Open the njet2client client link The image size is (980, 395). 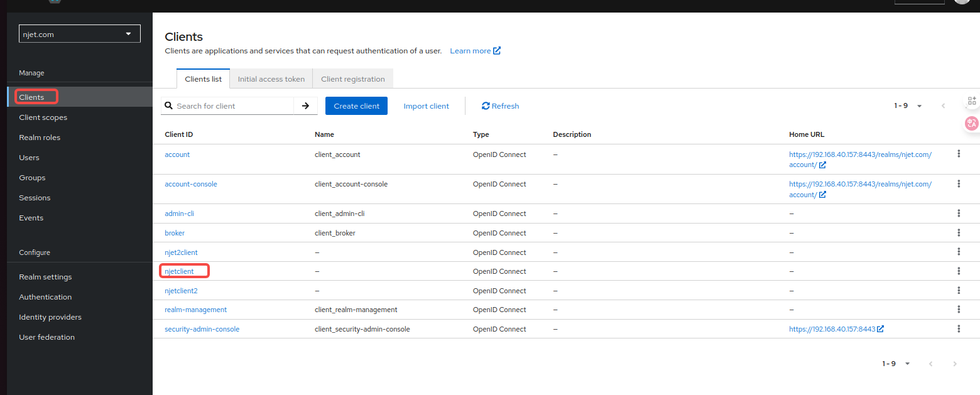point(181,252)
